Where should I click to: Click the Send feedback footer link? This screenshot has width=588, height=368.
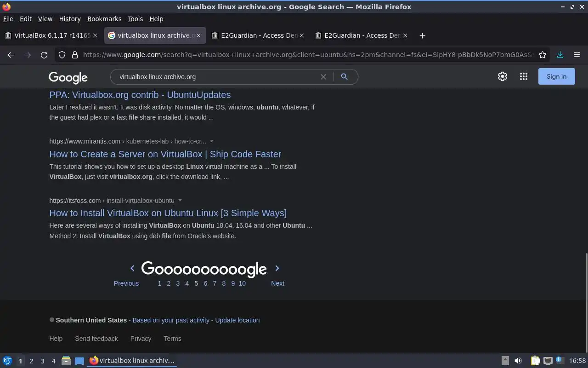96,339
